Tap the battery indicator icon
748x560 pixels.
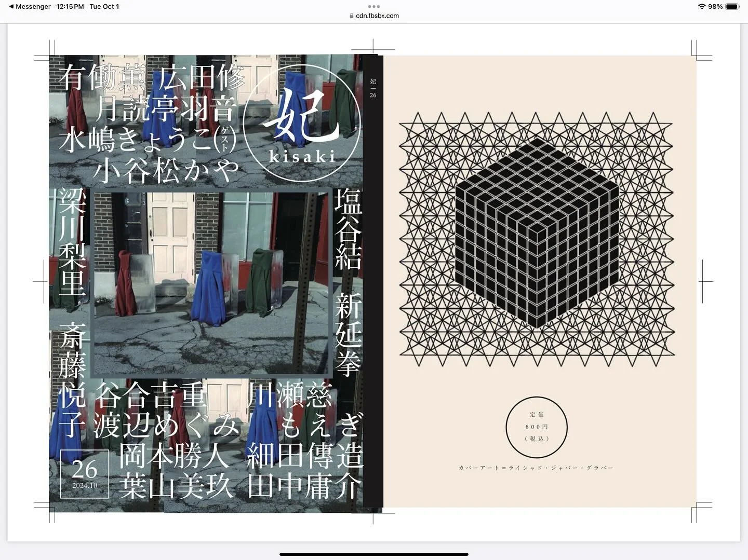[732, 6]
